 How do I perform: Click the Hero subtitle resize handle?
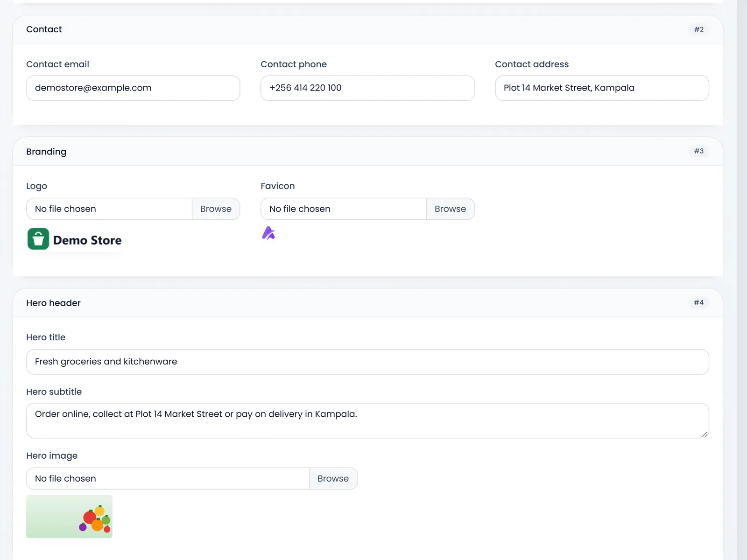click(x=705, y=434)
